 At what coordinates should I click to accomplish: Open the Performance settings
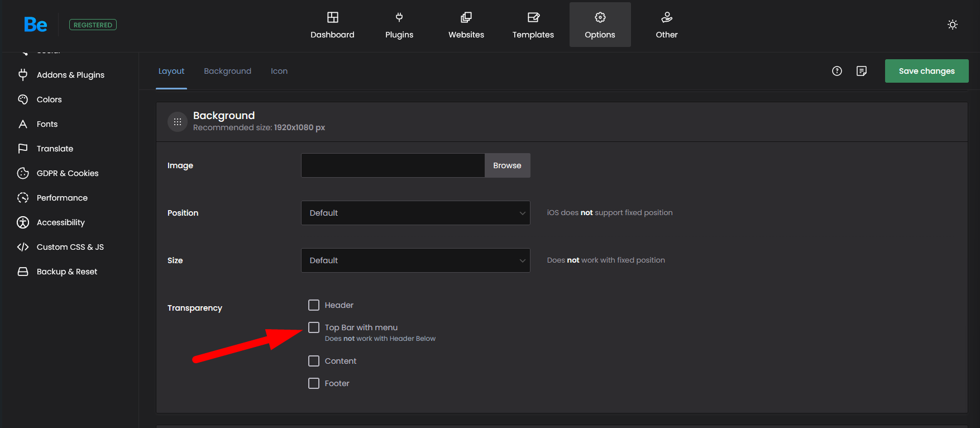[62, 198]
